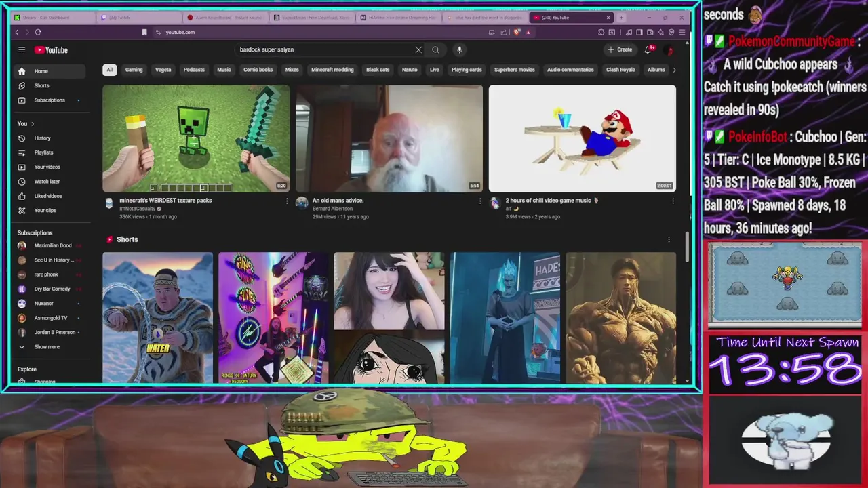Image resolution: width=868 pixels, height=488 pixels.
Task: Switch to the Alarm Soundboard browser tab
Action: 224,18
